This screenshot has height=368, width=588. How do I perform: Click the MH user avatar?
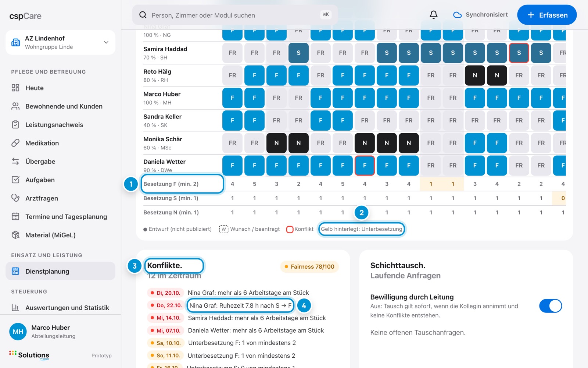coord(18,332)
